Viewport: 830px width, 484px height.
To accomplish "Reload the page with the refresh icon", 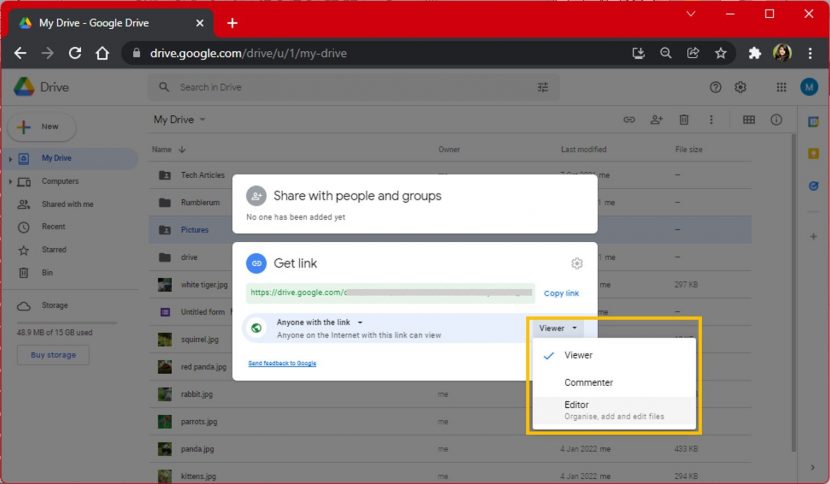I will pos(75,53).
